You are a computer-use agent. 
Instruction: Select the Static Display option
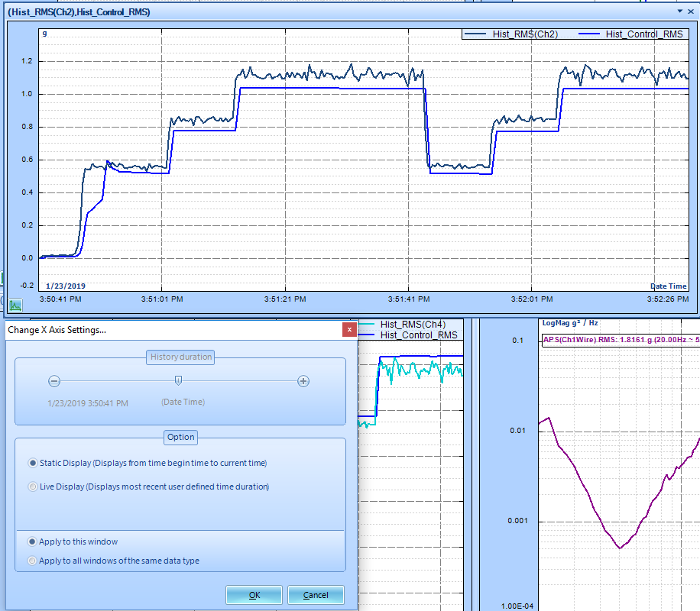pyautogui.click(x=33, y=463)
